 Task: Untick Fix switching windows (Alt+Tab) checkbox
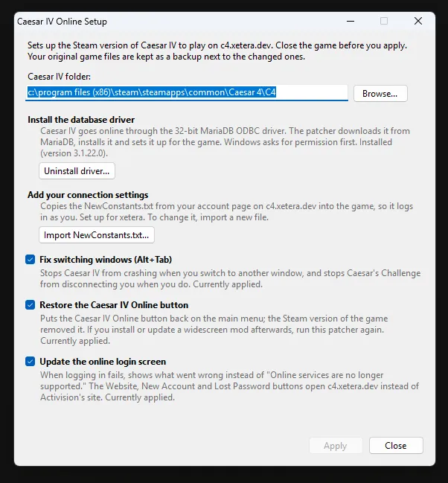pos(31,260)
